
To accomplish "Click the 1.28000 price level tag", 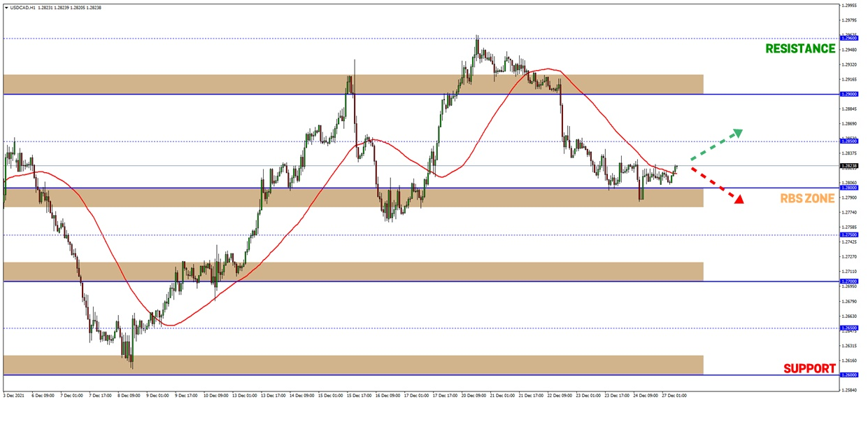I will 848,188.
